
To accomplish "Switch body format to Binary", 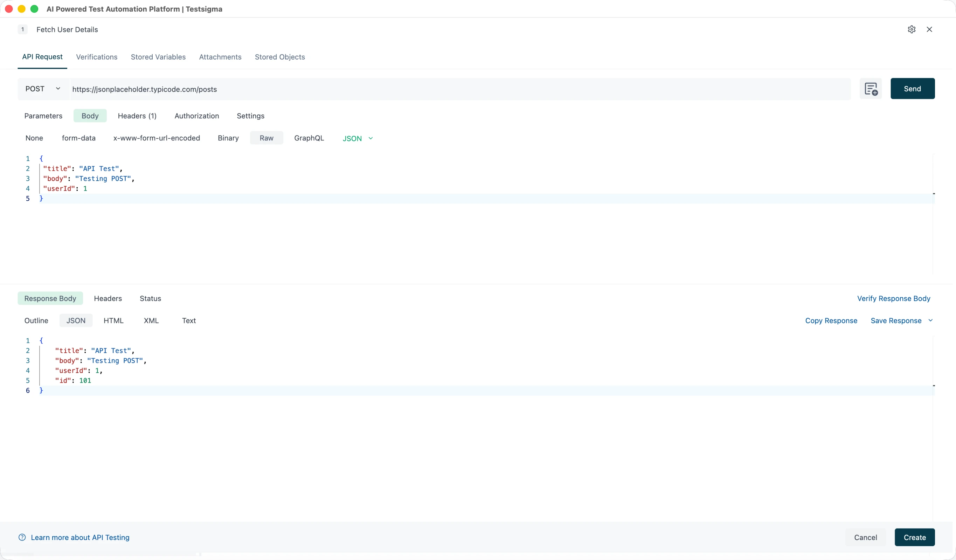I will pos(228,138).
